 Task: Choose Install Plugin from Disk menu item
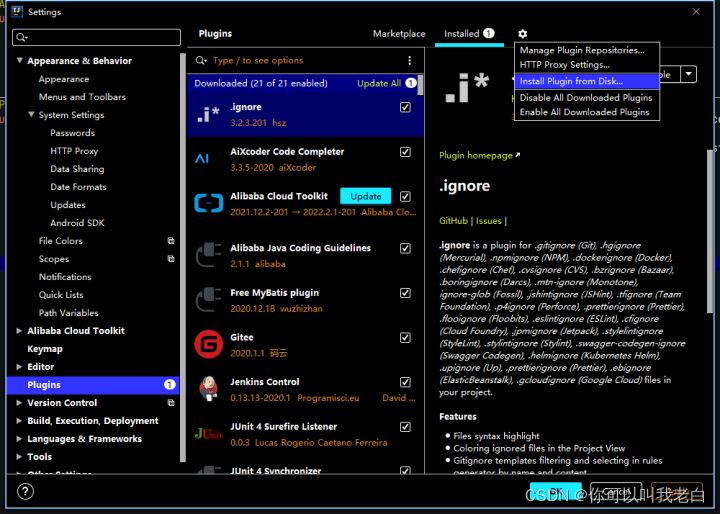571,81
